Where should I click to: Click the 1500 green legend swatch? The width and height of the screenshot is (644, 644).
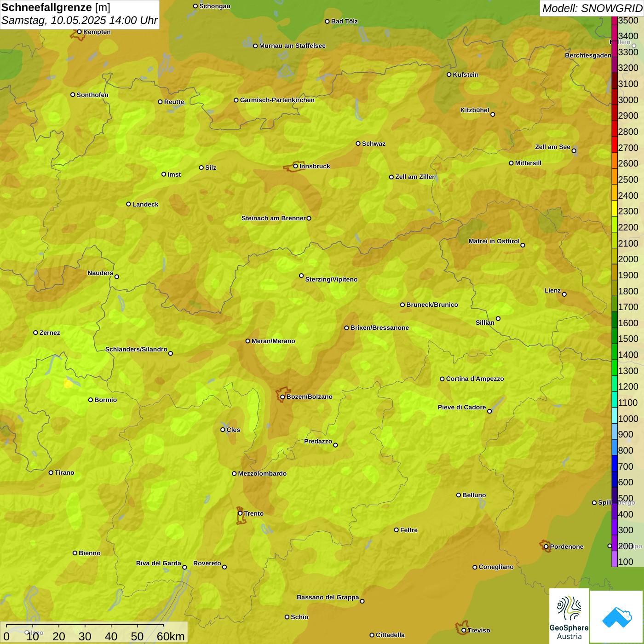pyautogui.click(x=614, y=336)
